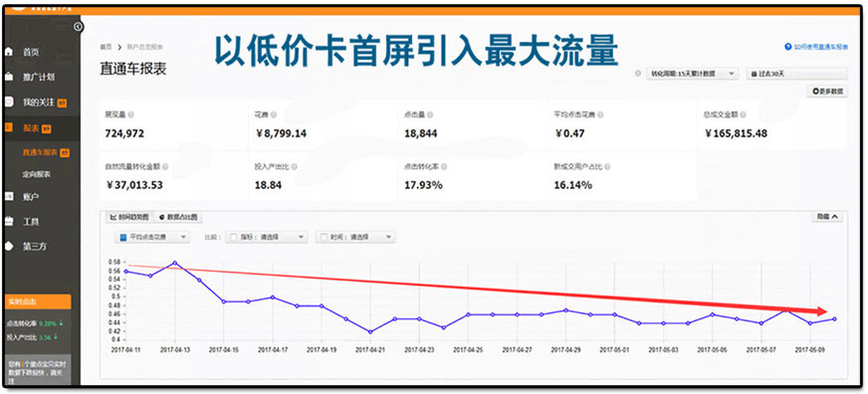Click the ¥8,799.14 spend value
Viewport: 868px width, 394px height.
point(281,133)
